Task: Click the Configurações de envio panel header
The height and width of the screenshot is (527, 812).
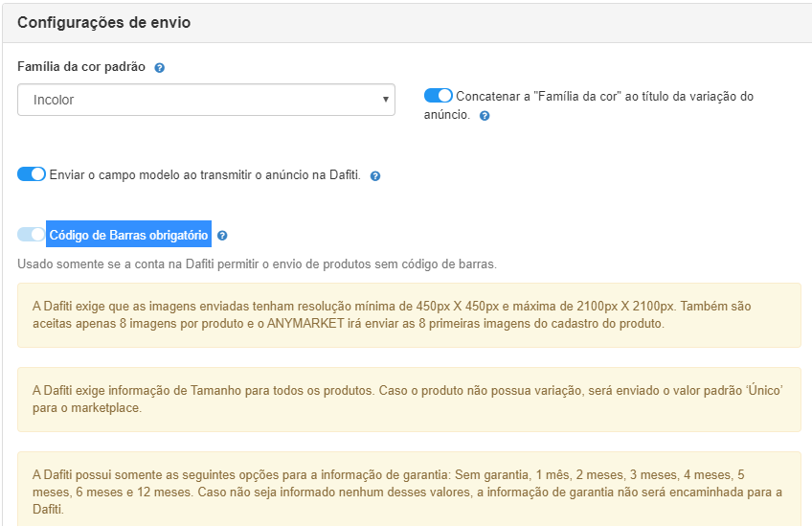Action: tap(407, 23)
